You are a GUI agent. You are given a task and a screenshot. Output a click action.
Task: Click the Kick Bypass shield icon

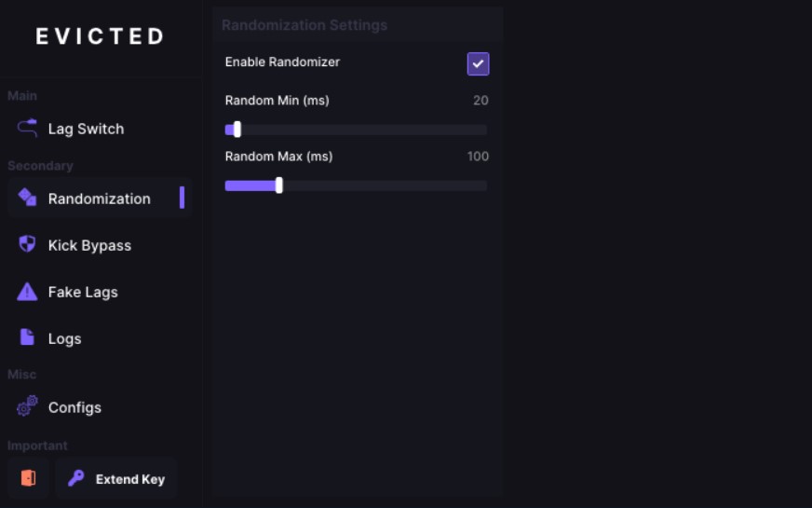click(27, 244)
